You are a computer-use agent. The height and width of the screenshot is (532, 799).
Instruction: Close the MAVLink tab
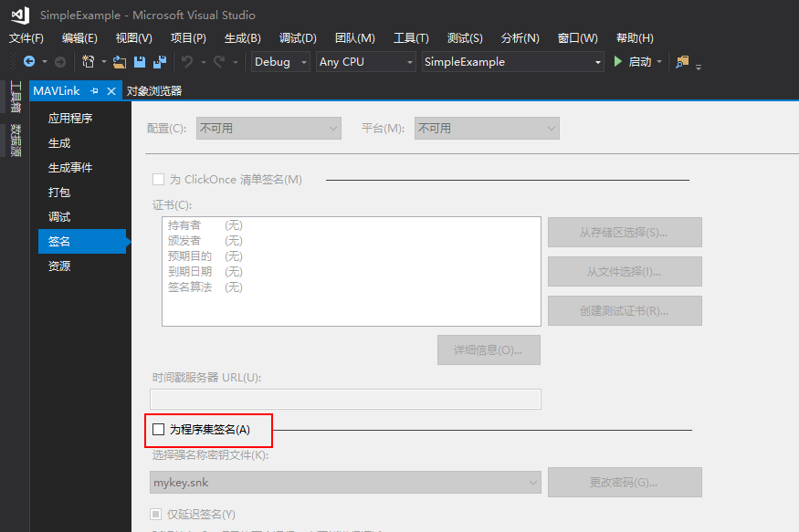pos(111,91)
